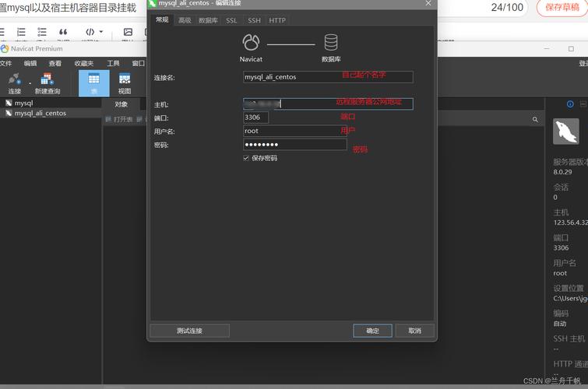
Task: Click the 123.56.4.32 host value
Action: point(570,223)
